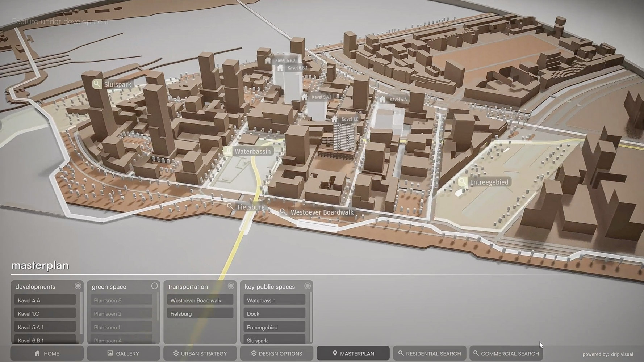Switch to the Design Options tab
This screenshot has width=644, height=362.
[277, 353]
